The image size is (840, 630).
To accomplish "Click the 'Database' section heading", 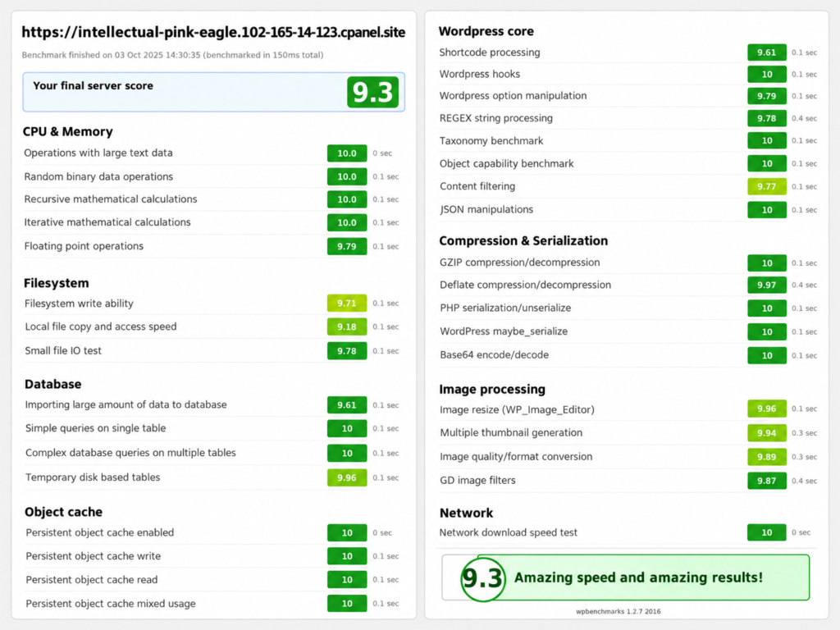I will tap(53, 384).
